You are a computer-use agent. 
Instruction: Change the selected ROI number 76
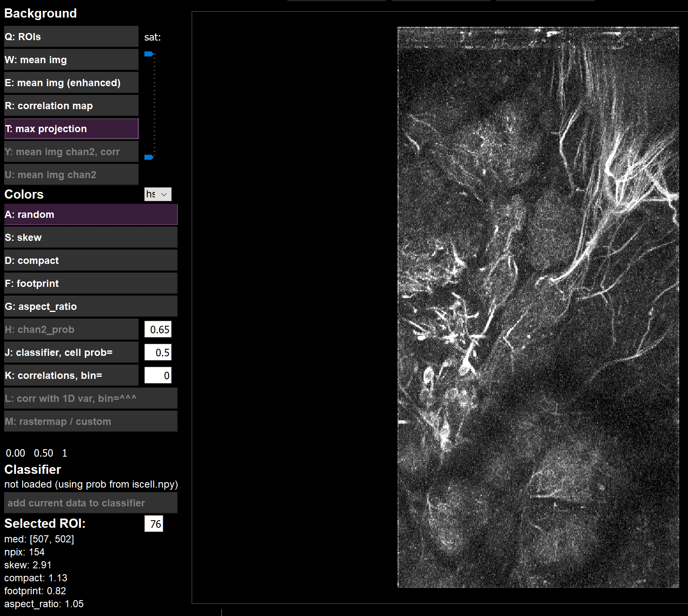[154, 524]
